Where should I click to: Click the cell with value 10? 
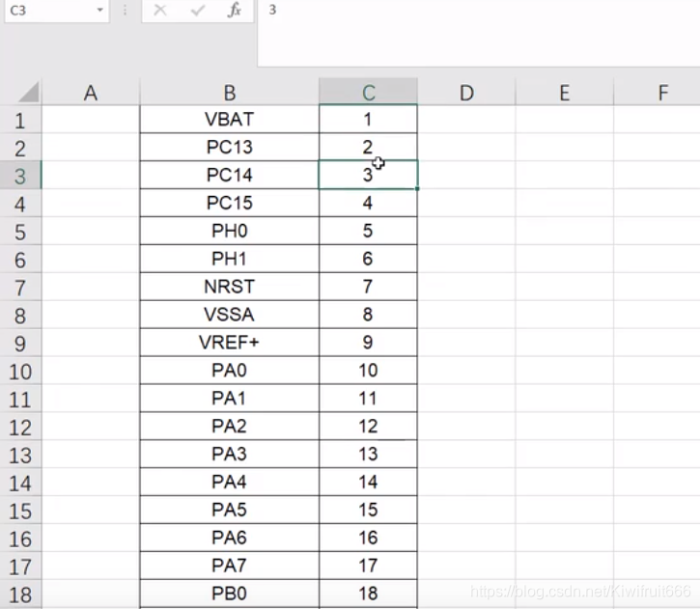tap(368, 371)
